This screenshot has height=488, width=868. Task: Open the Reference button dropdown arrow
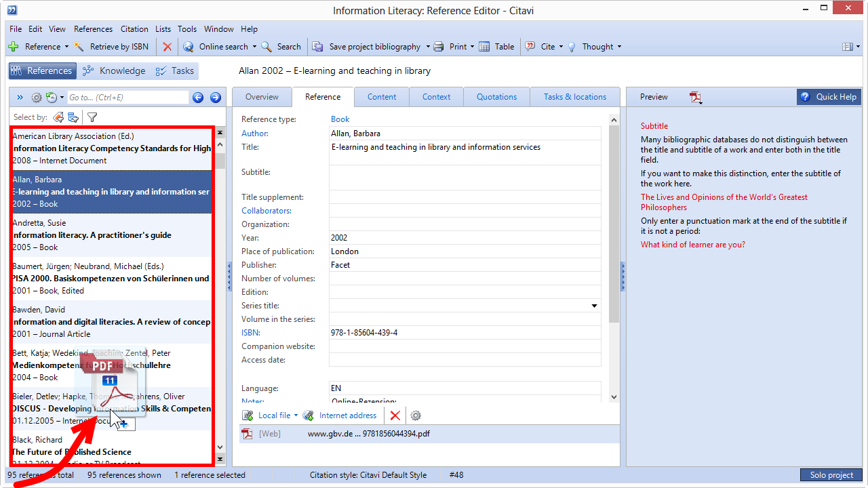click(66, 47)
